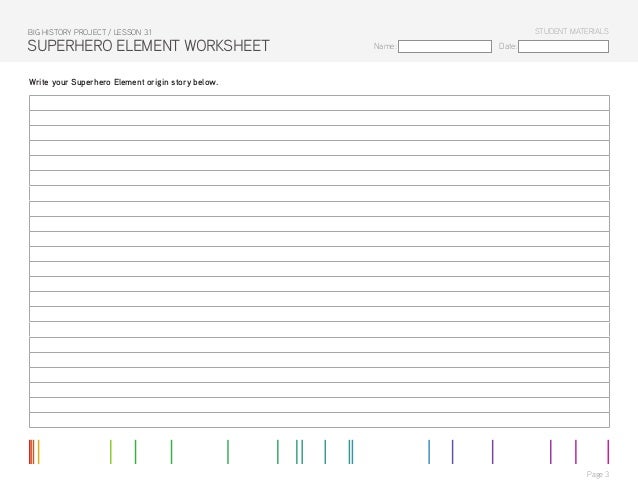Viewport: 638px width, 493px height.
Task: Click the 'Date' label text
Action: pos(507,46)
